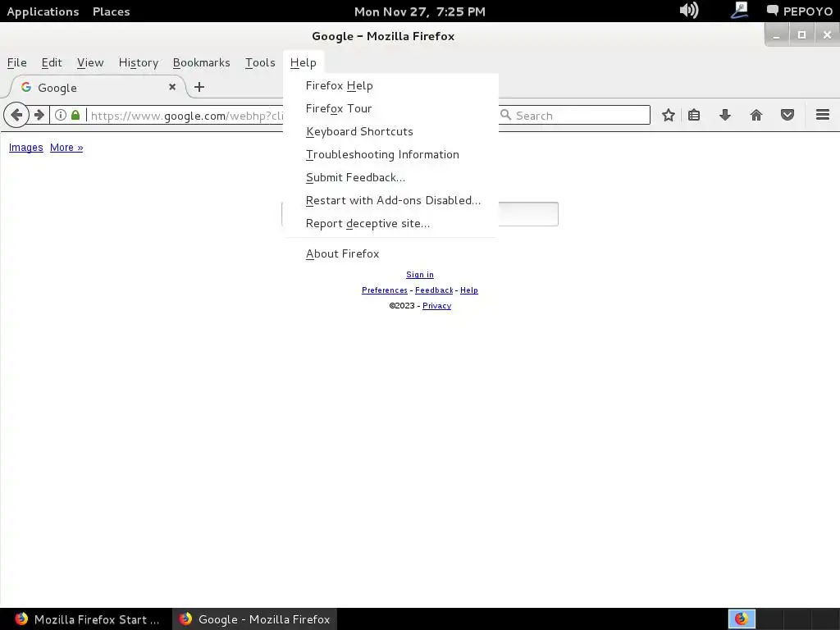
Task: Open the File menu
Action: point(16,62)
